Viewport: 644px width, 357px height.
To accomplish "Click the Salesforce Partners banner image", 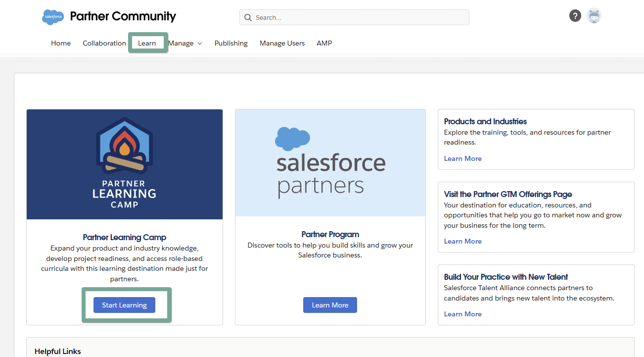I will [x=330, y=163].
